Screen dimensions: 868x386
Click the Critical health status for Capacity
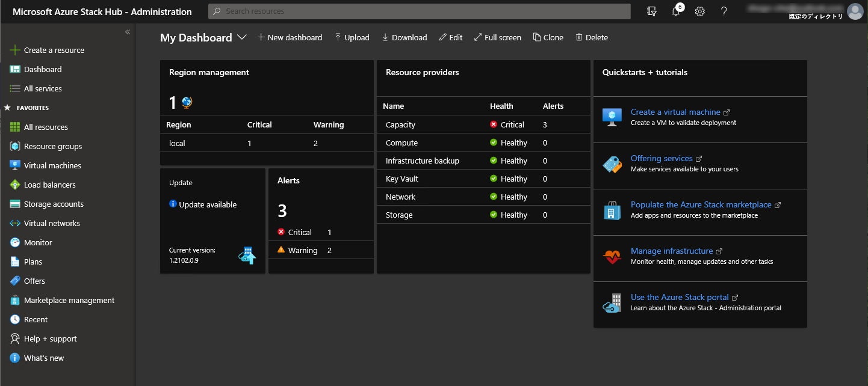(507, 124)
